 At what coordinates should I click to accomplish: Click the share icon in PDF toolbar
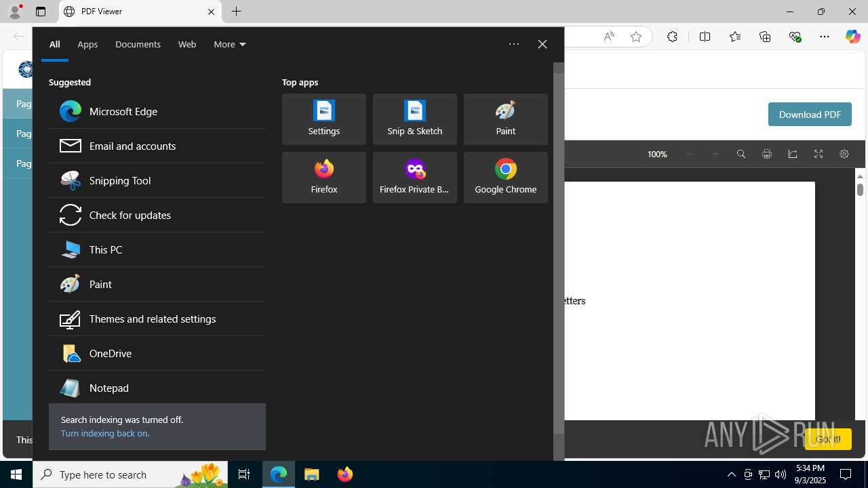tap(793, 155)
